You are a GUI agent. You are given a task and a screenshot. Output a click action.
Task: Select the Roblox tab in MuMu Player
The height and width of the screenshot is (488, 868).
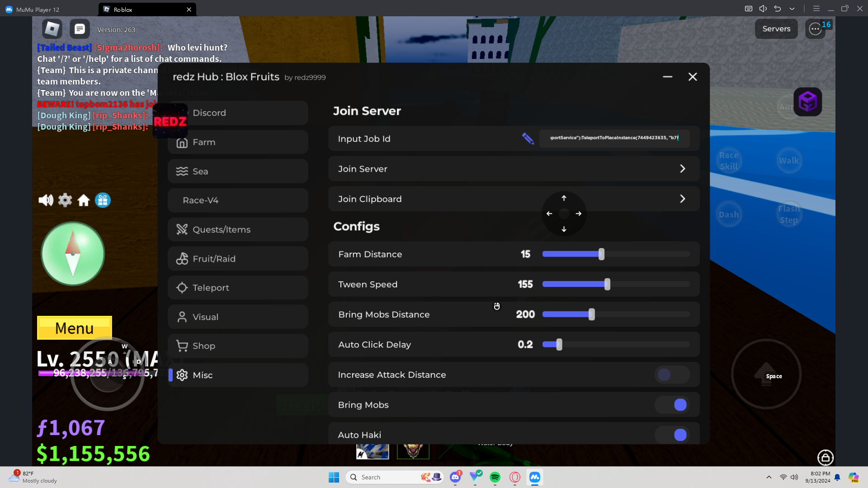click(147, 9)
